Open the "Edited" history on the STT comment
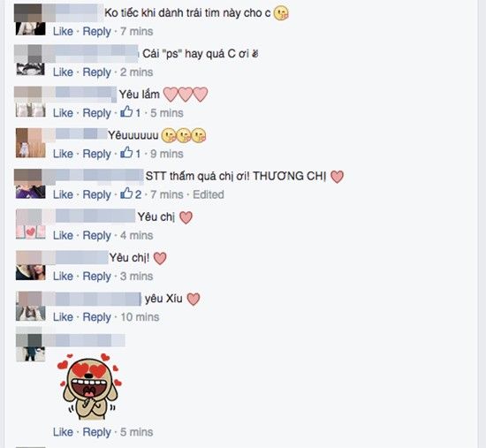 [209, 194]
